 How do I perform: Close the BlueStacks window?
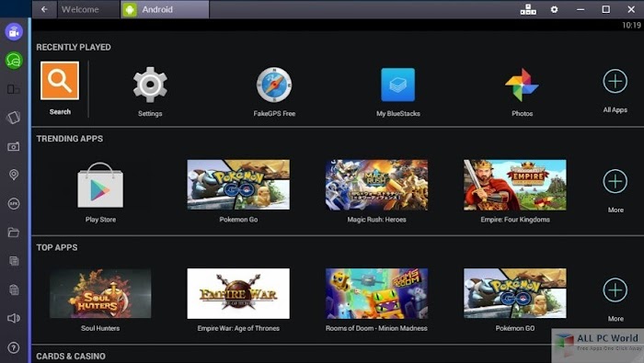click(x=631, y=9)
